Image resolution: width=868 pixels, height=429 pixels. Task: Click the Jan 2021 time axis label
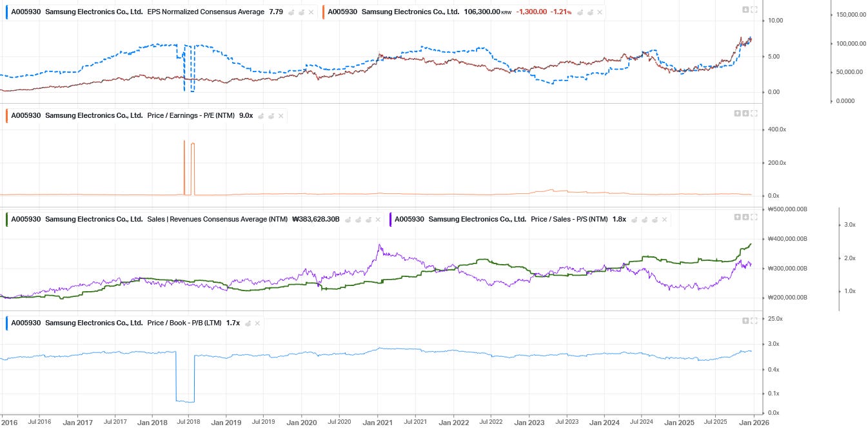click(x=377, y=423)
